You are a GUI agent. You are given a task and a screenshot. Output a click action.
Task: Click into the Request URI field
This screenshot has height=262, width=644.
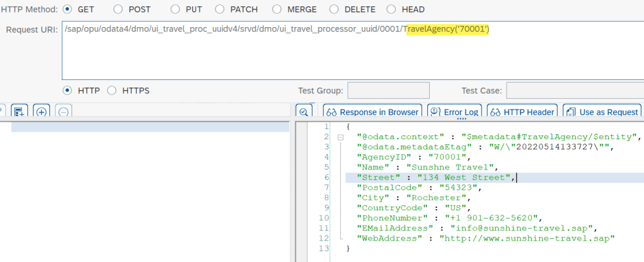click(x=353, y=57)
